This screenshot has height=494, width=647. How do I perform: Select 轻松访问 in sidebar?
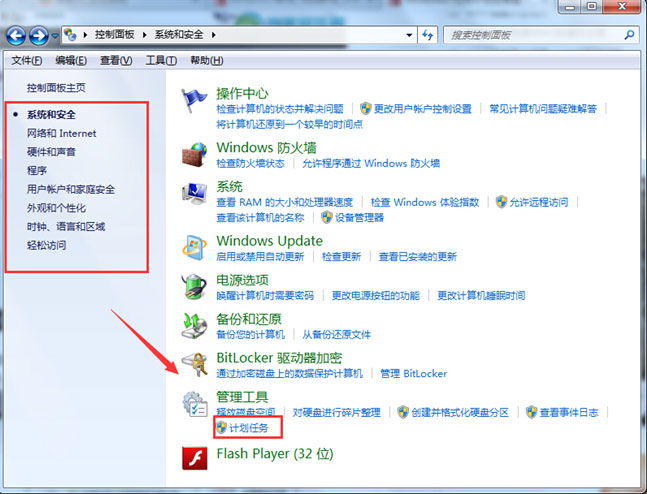[x=46, y=245]
